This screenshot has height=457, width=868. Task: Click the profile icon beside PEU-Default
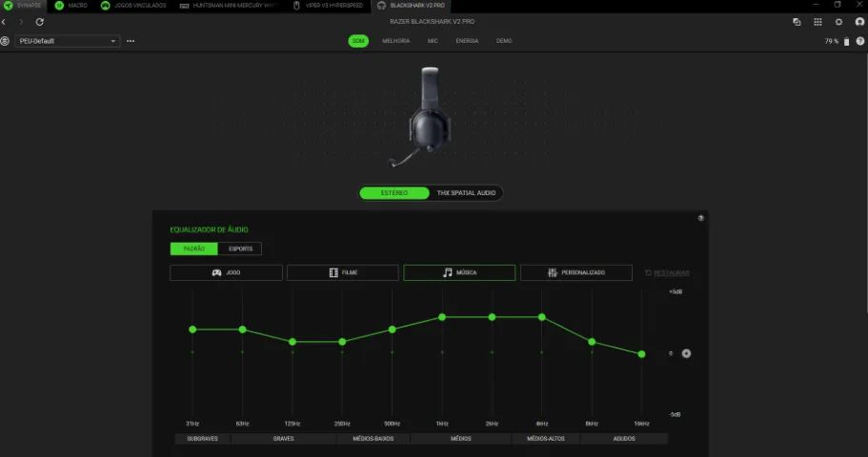click(x=5, y=41)
